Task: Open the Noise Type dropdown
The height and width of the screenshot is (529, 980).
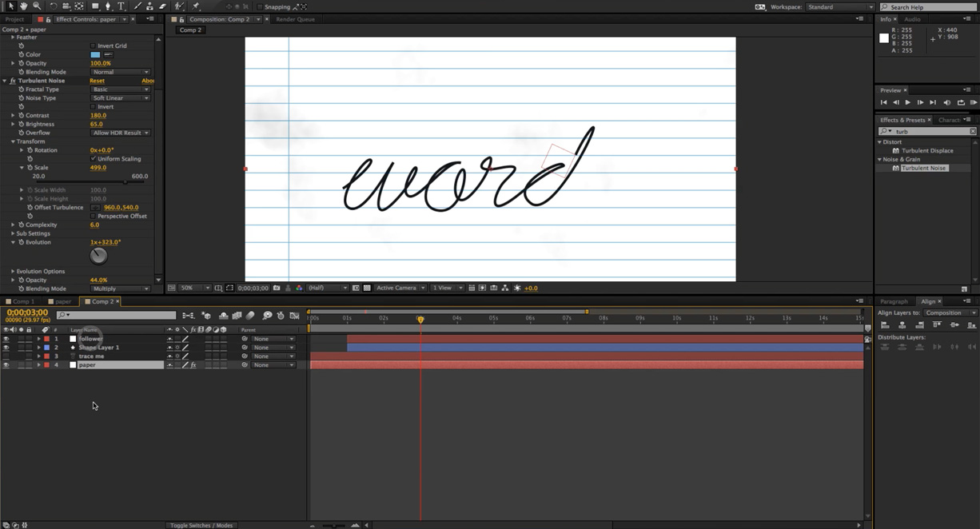Action: point(120,98)
